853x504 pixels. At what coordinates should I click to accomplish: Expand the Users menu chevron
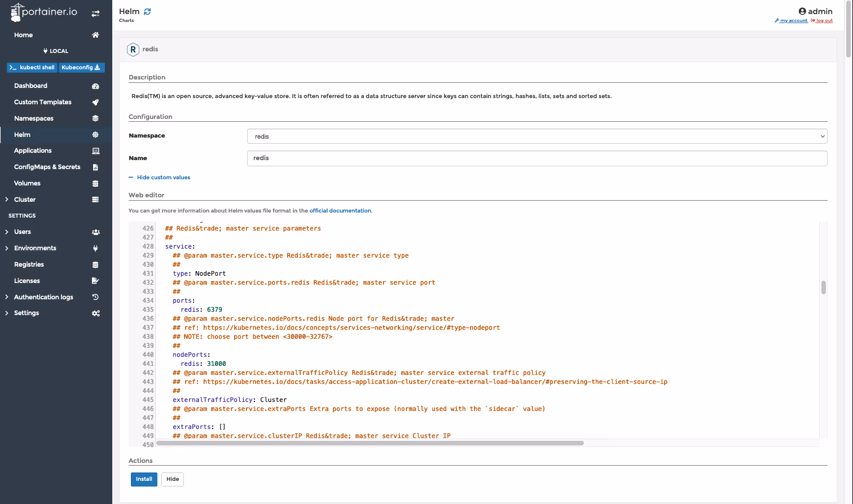click(7, 232)
